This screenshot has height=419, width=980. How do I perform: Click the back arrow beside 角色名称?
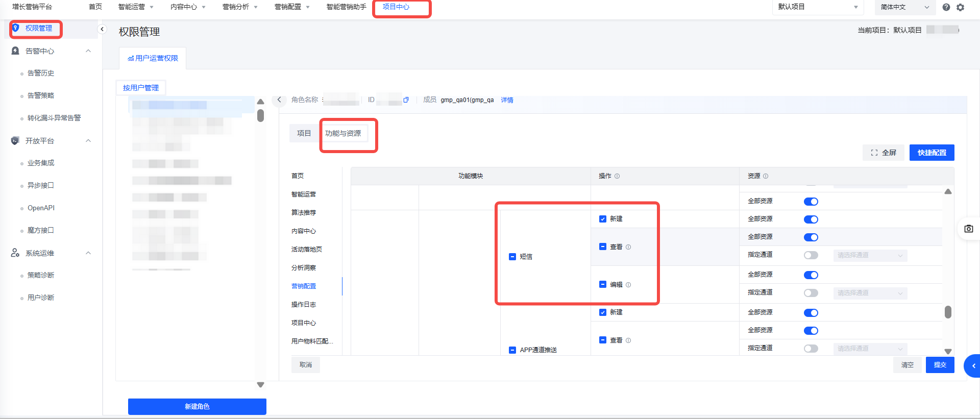point(279,100)
